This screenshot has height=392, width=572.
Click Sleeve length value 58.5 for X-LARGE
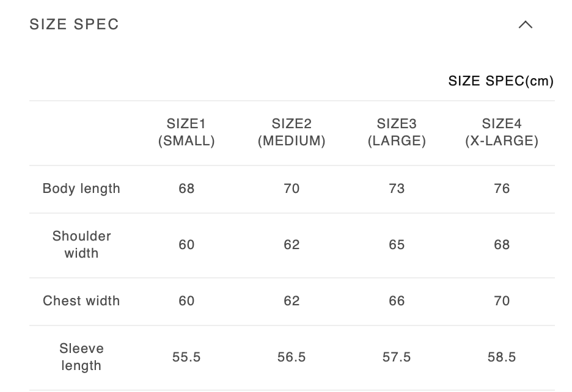tap(502, 357)
